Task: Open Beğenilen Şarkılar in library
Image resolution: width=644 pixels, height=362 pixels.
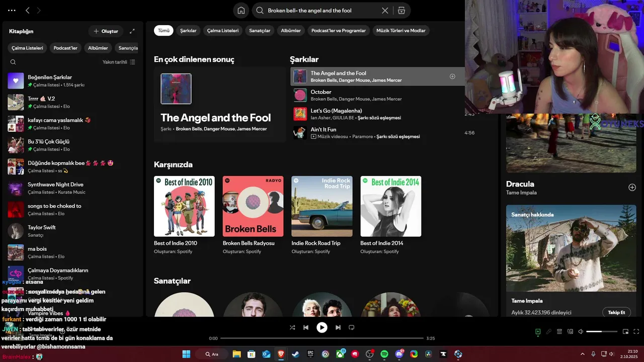Action: [x=73, y=81]
